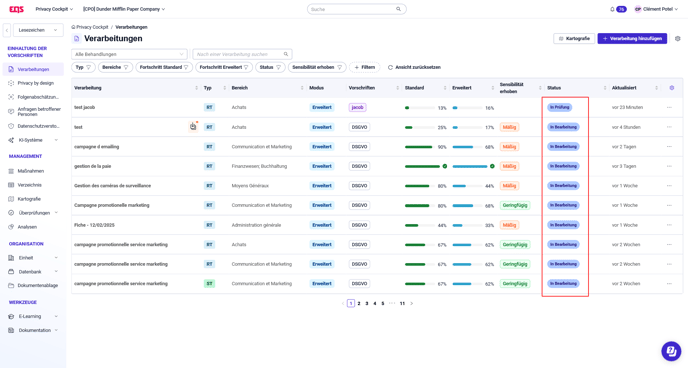Toggle the Typ filter chip

click(83, 67)
